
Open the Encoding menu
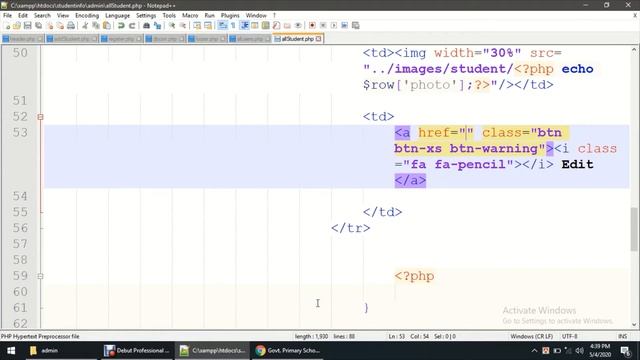(x=87, y=16)
